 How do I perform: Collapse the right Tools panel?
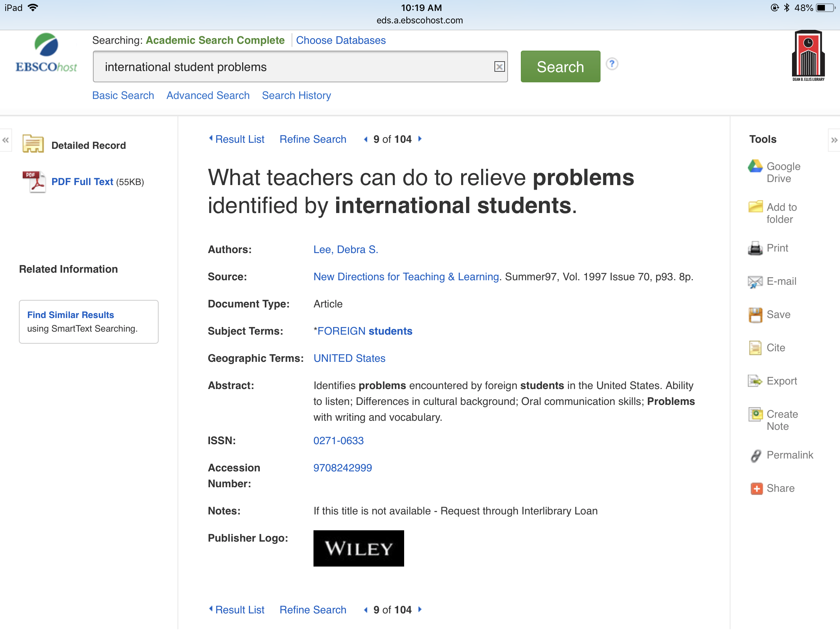coord(834,140)
